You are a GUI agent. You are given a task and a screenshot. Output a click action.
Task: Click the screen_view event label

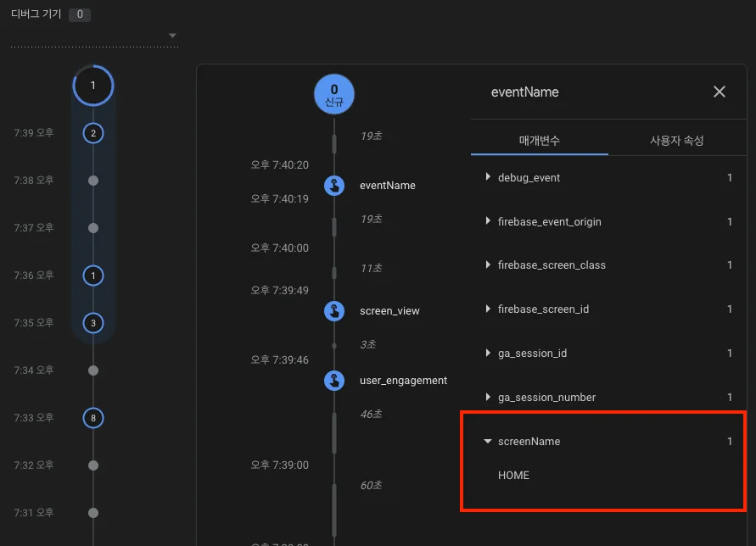389,311
